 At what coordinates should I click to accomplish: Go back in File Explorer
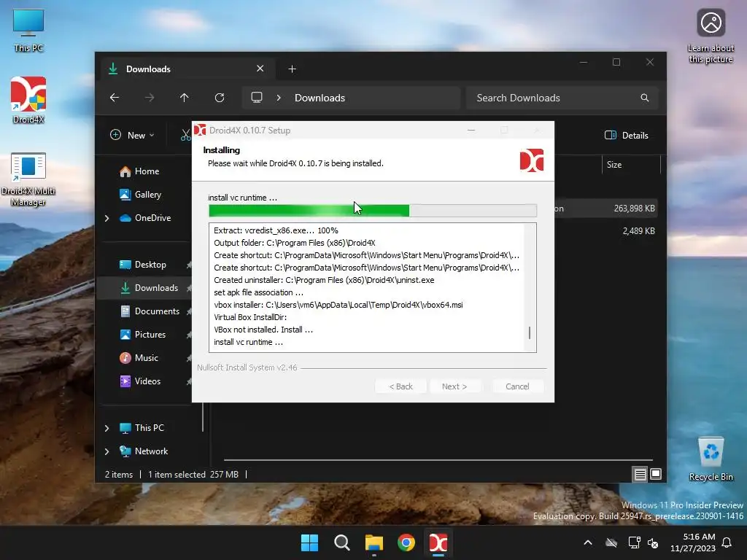point(115,98)
